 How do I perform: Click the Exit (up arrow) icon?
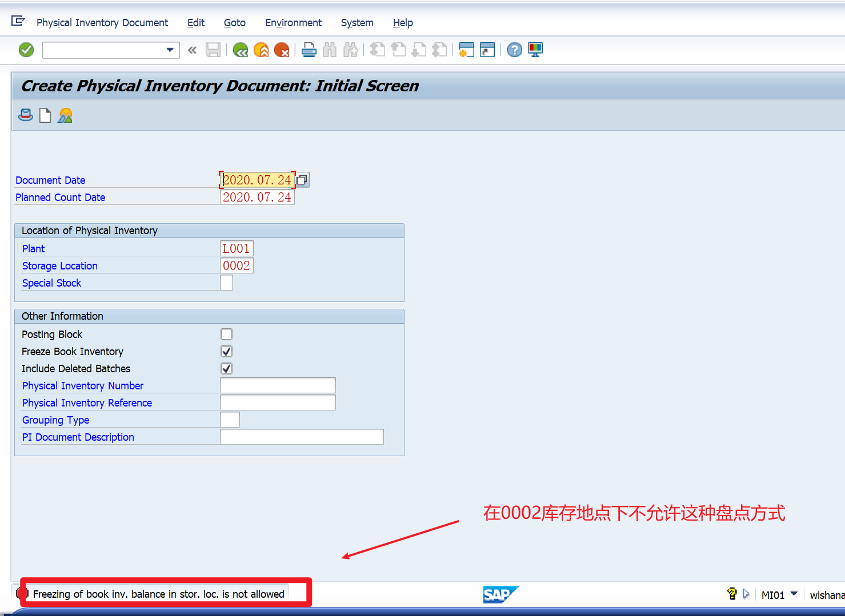[261, 50]
